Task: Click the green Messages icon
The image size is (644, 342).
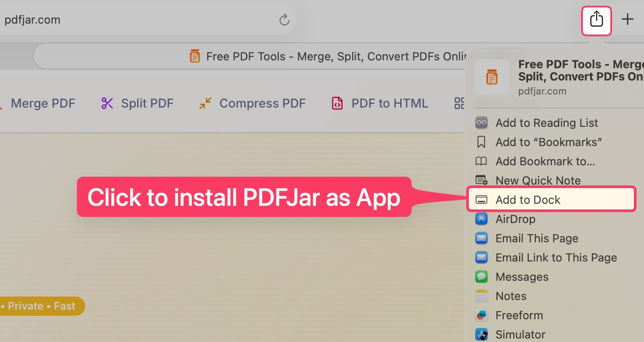Action: click(481, 276)
